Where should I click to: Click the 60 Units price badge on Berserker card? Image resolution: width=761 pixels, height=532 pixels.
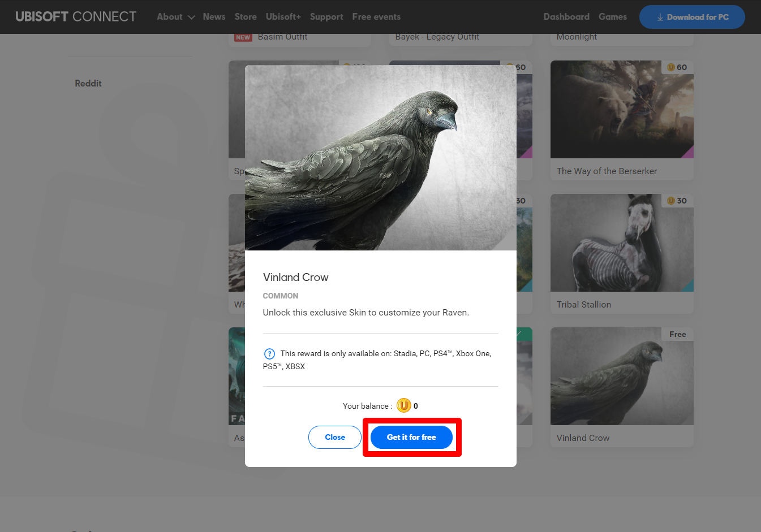(677, 67)
